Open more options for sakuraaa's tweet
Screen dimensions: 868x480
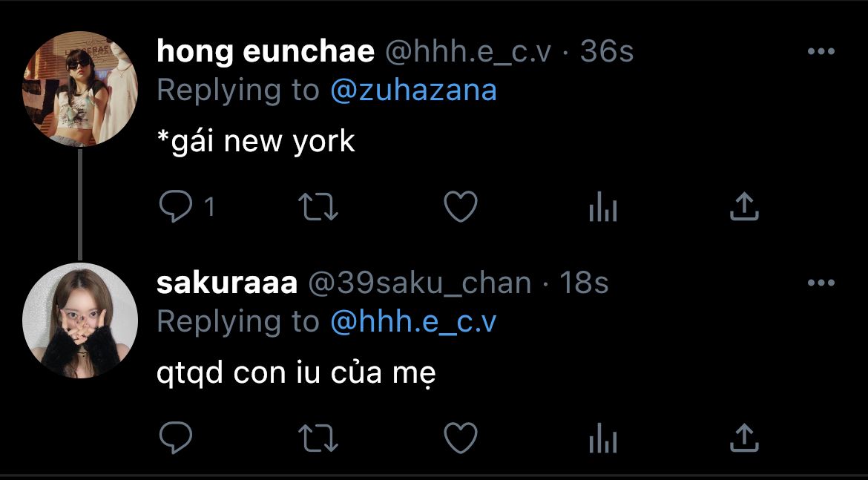pos(821,283)
